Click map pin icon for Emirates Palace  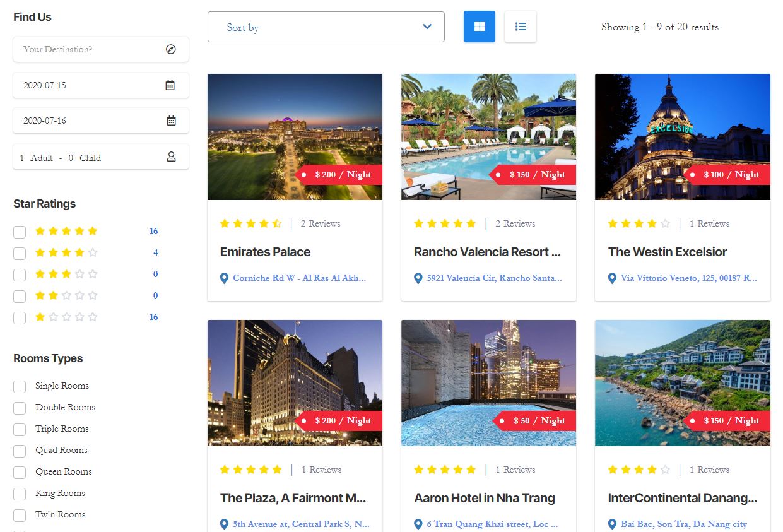click(x=224, y=278)
